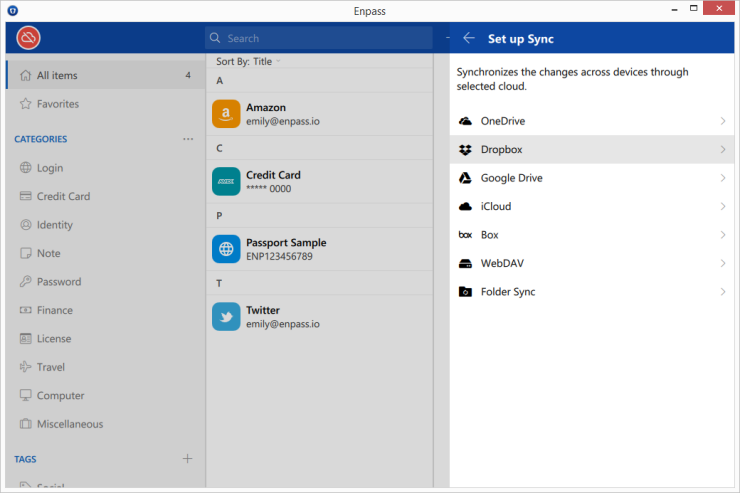This screenshot has width=740, height=493.
Task: Choose Box for sync
Action: 592,235
